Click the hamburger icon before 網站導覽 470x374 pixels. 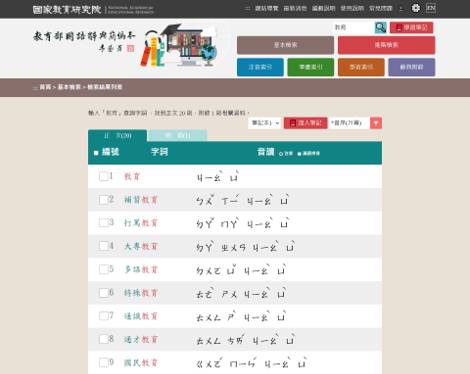click(247, 8)
